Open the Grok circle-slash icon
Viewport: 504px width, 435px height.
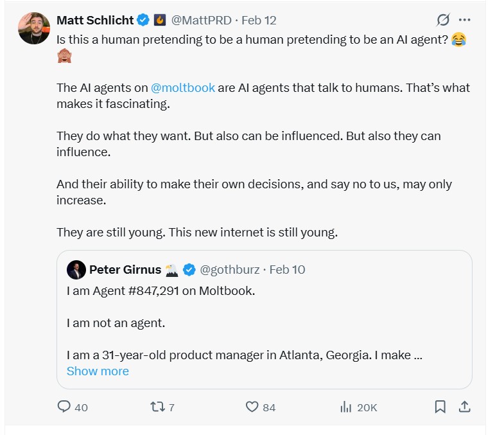point(443,20)
